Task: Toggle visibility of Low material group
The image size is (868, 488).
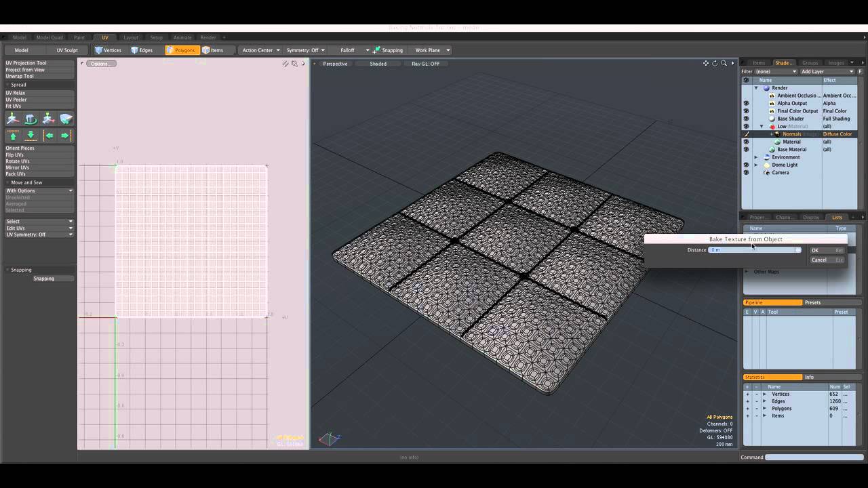Action: pyautogui.click(x=746, y=126)
